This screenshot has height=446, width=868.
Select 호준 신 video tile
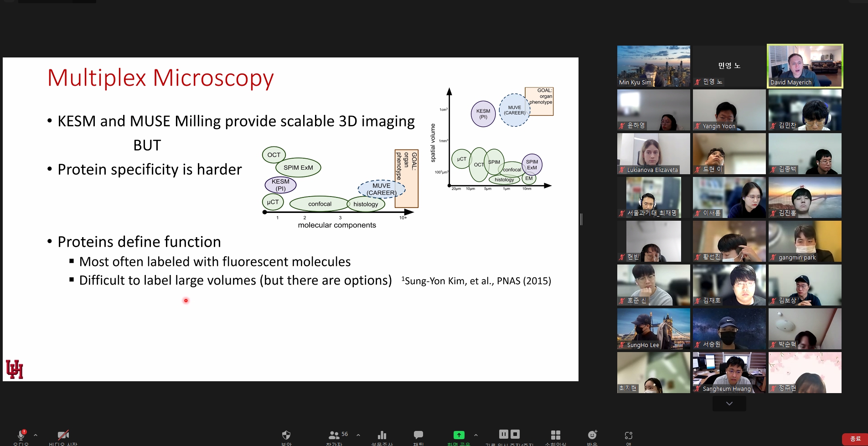point(654,285)
